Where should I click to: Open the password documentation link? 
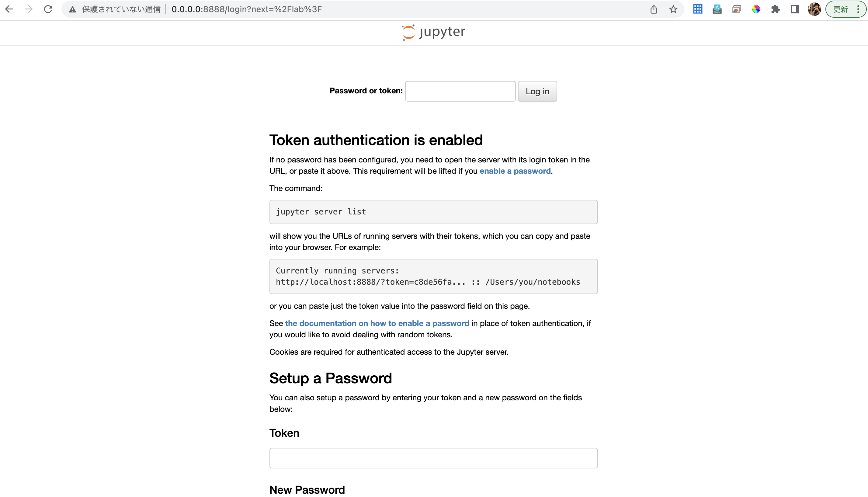pos(377,323)
